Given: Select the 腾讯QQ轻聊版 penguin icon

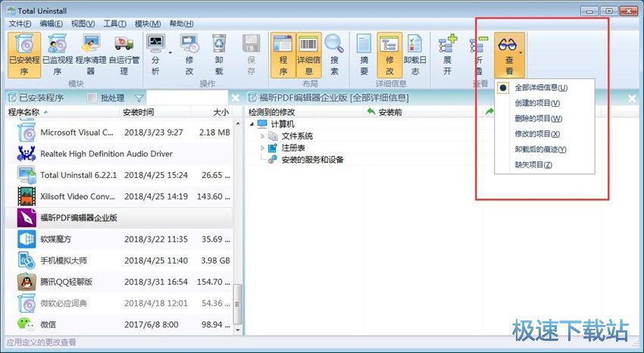Looking at the screenshot, I should (27, 282).
